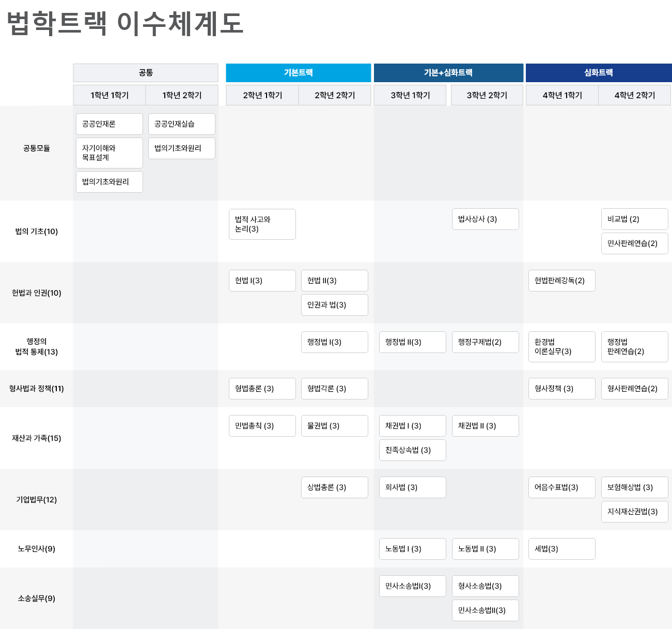This screenshot has width=672, height=629.
Task: Open the 민사소송법II(3) course box
Action: tap(485, 610)
